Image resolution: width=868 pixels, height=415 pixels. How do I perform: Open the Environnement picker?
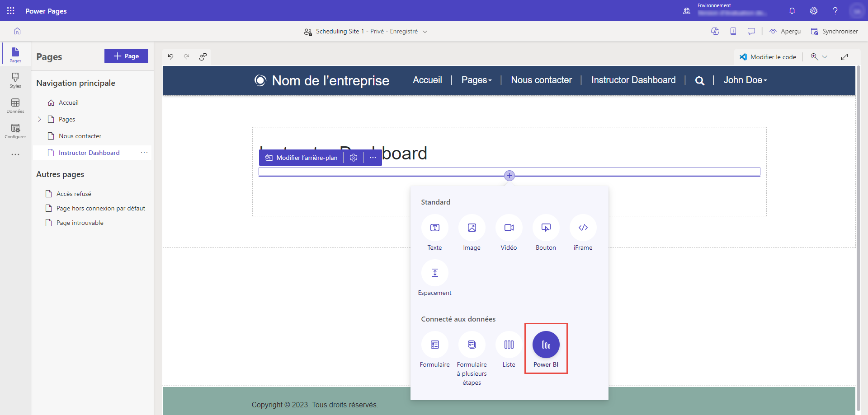(x=726, y=10)
